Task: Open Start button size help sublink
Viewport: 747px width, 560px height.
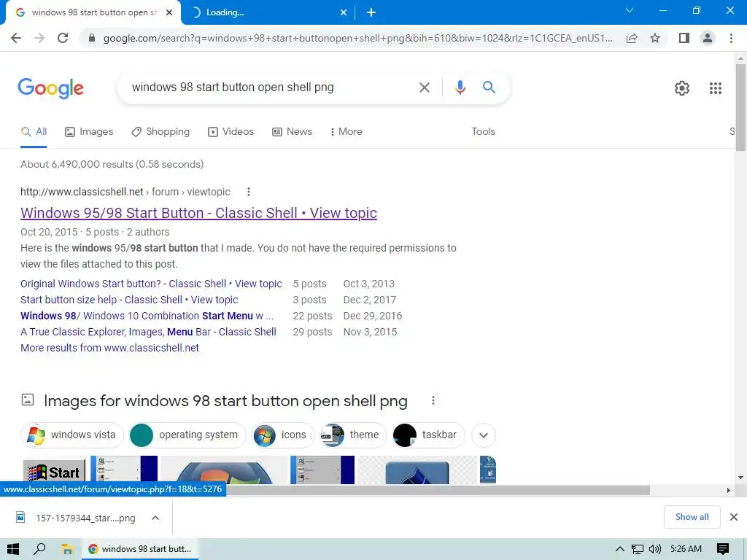Action: (129, 300)
